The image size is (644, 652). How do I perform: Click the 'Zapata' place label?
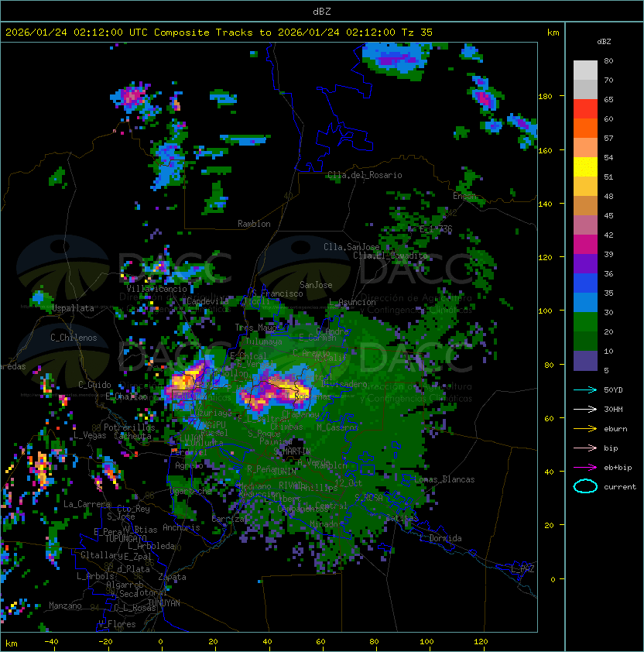(x=172, y=577)
